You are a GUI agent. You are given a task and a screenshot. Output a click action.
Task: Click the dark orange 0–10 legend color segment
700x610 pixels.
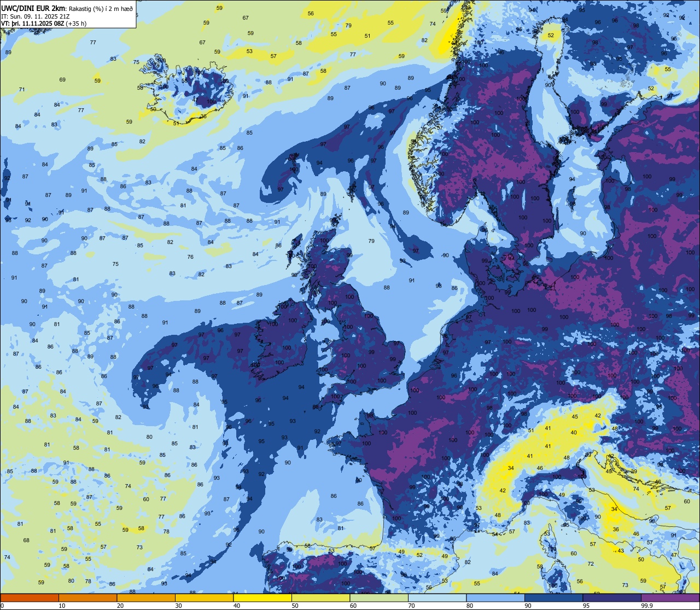point(30,597)
